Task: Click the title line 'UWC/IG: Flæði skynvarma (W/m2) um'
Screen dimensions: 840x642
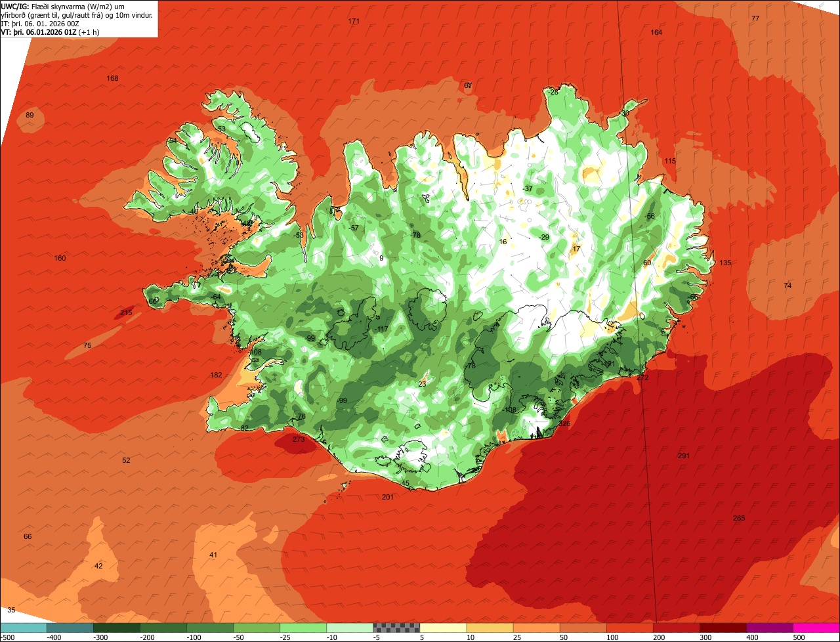Action: click(x=63, y=6)
